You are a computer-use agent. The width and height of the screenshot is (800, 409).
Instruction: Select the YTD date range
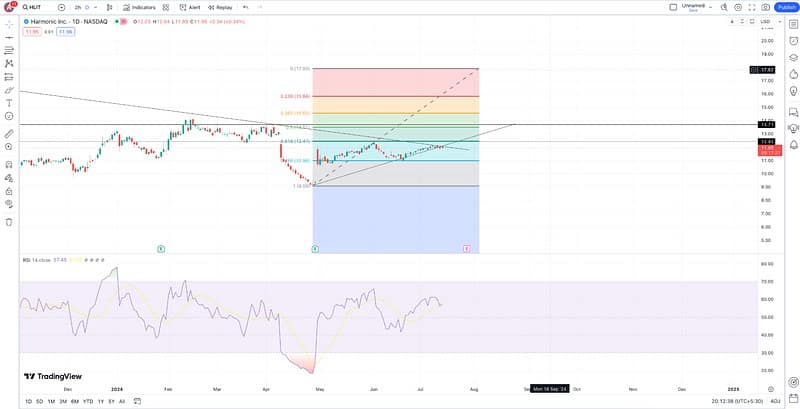(88, 402)
